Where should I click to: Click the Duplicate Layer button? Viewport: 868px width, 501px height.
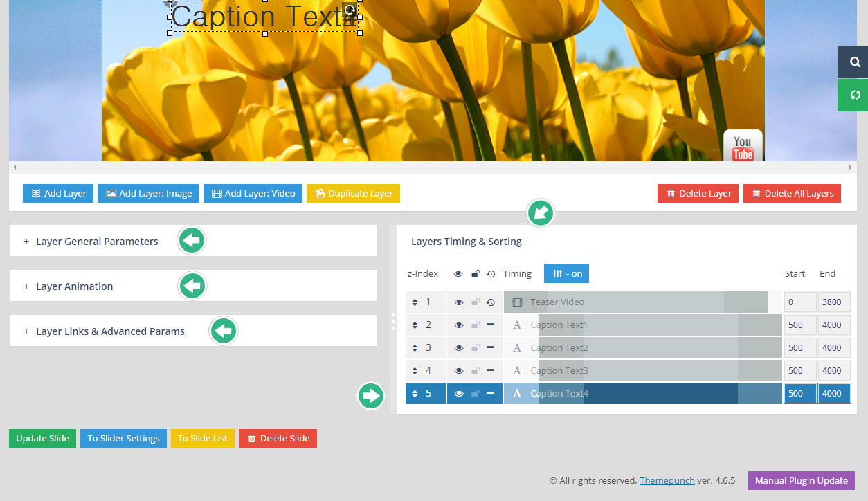(x=353, y=194)
